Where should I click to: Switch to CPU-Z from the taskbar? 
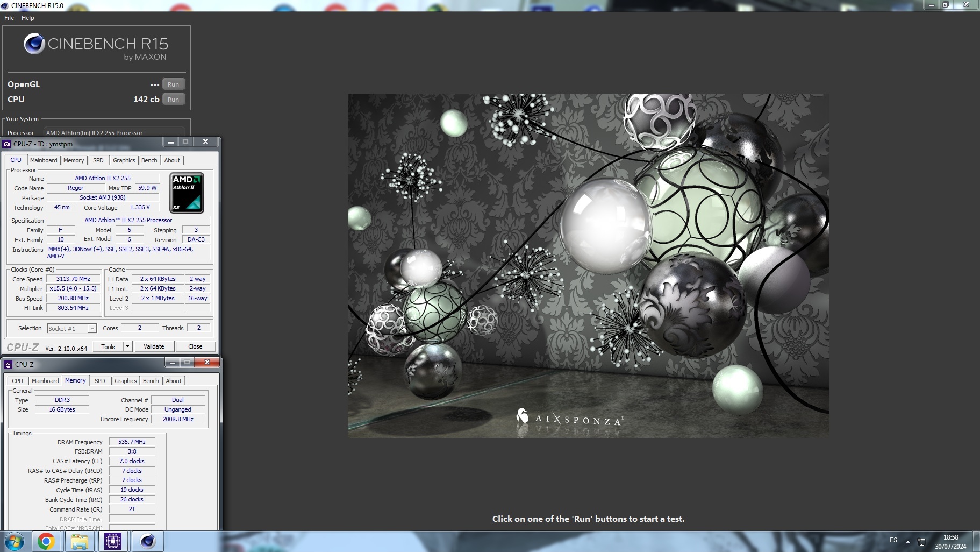(113, 541)
